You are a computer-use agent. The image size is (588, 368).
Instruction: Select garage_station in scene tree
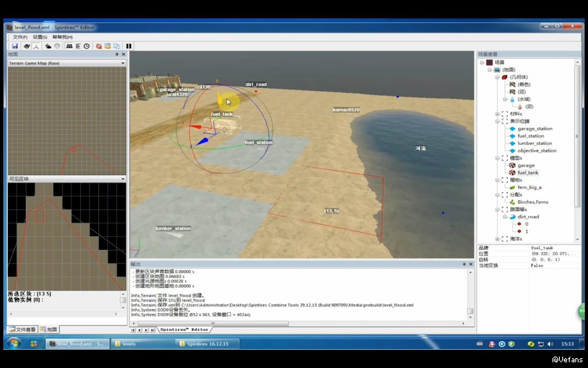tap(535, 129)
